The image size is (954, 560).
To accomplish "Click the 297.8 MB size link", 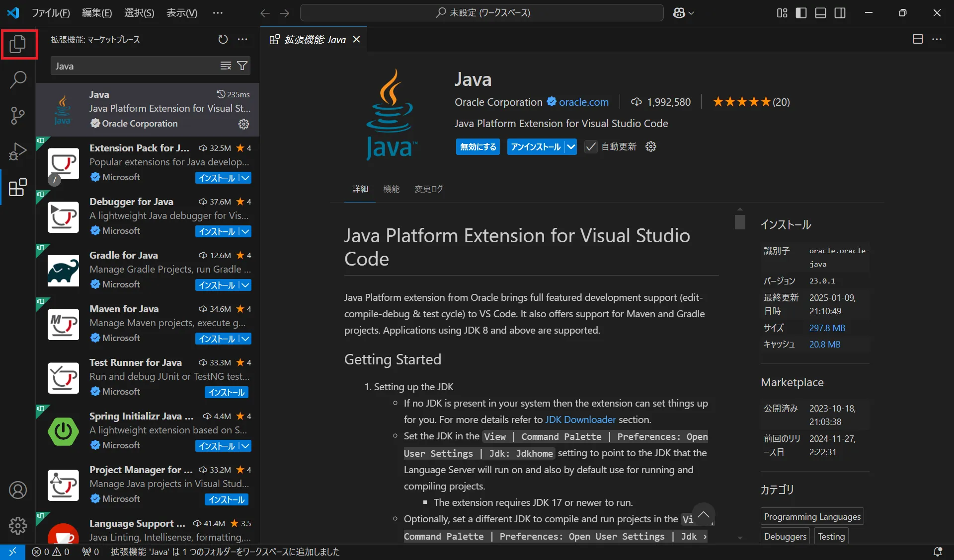I will tap(827, 328).
